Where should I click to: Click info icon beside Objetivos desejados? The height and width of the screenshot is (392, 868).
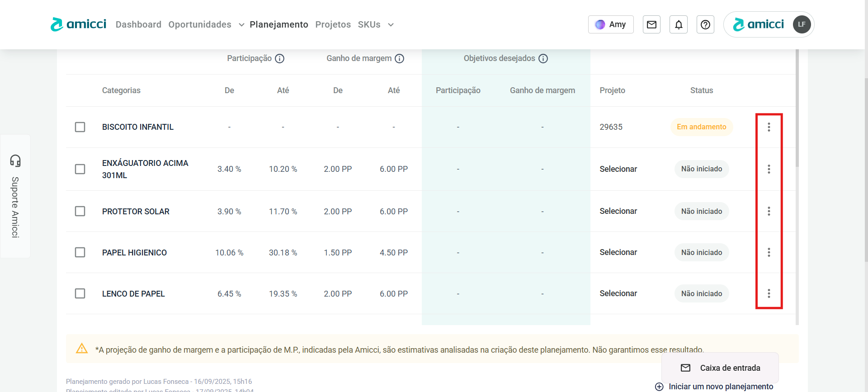pyautogui.click(x=543, y=58)
